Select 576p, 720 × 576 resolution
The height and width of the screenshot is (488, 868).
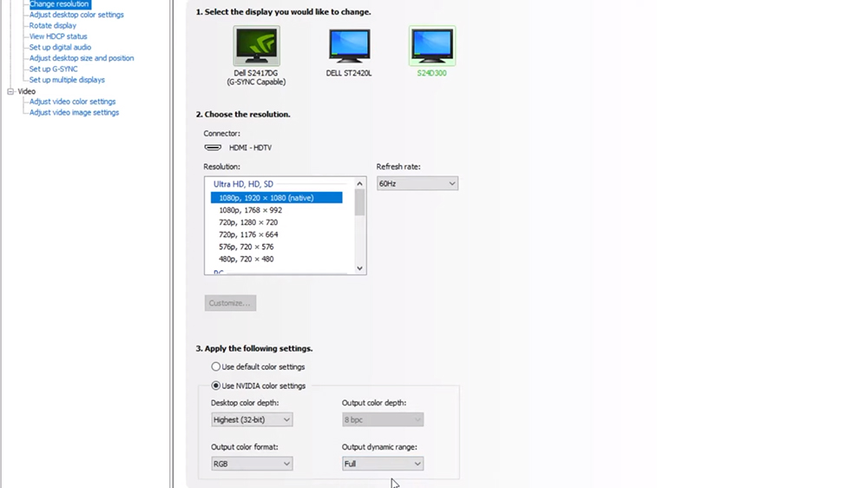pyautogui.click(x=246, y=247)
